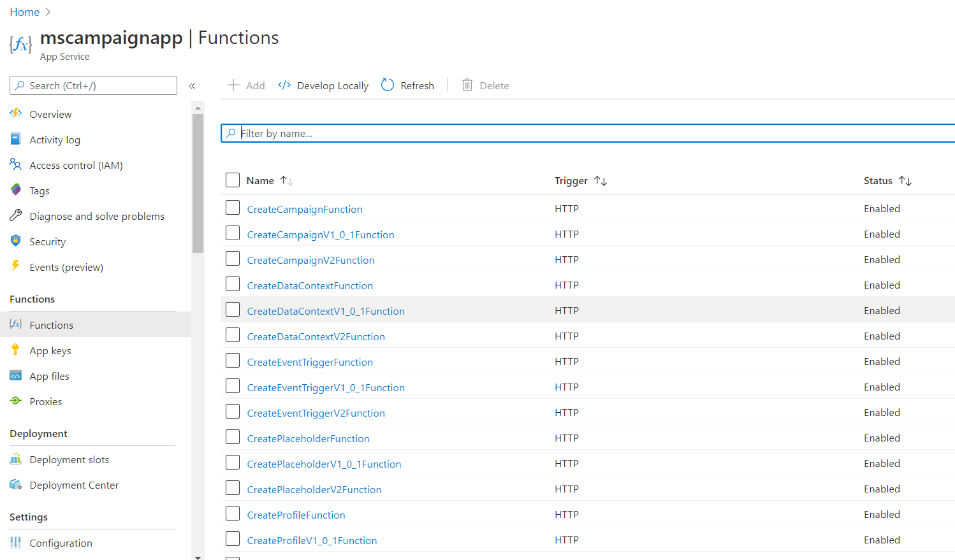Open App keys via key icon
This screenshot has width=955, height=560.
pyautogui.click(x=16, y=350)
